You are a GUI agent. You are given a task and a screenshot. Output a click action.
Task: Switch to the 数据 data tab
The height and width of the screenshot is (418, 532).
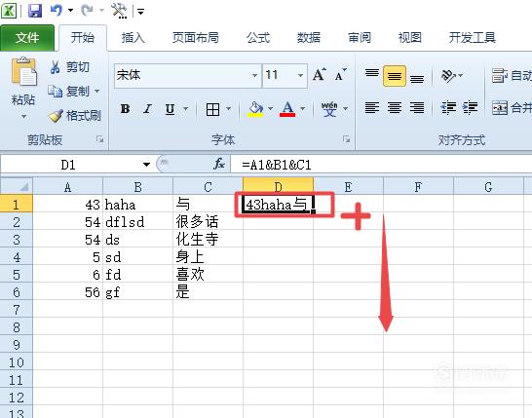pos(309,38)
